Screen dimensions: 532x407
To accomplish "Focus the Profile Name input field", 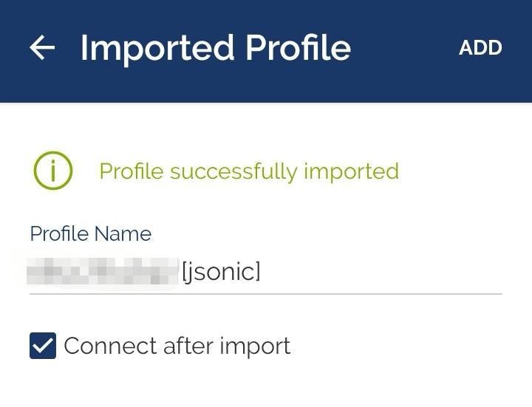I will coord(266,272).
